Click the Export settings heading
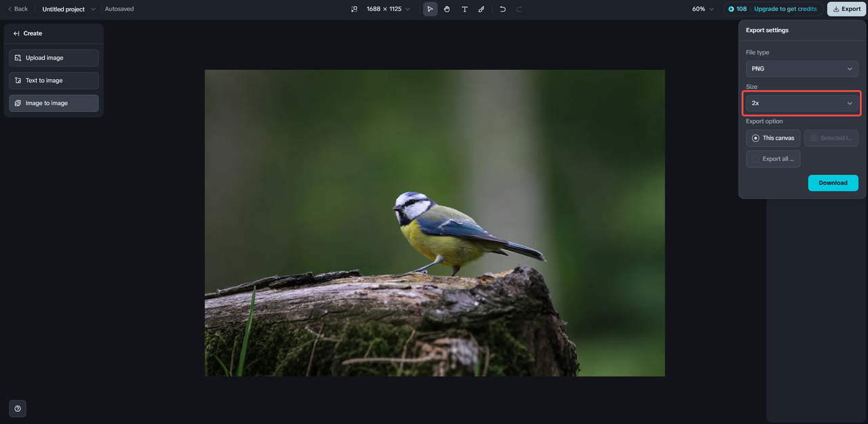 (x=767, y=30)
